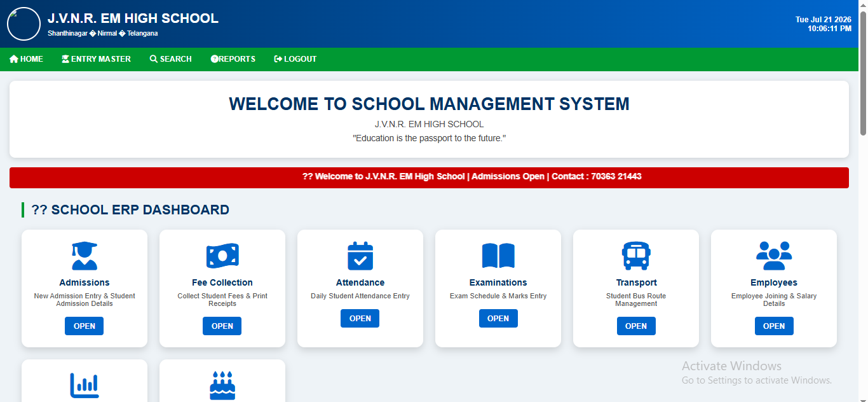Click 'Collect Student Fees & Print Receipts' text
Image resolution: width=868 pixels, height=402 pixels.
click(222, 300)
